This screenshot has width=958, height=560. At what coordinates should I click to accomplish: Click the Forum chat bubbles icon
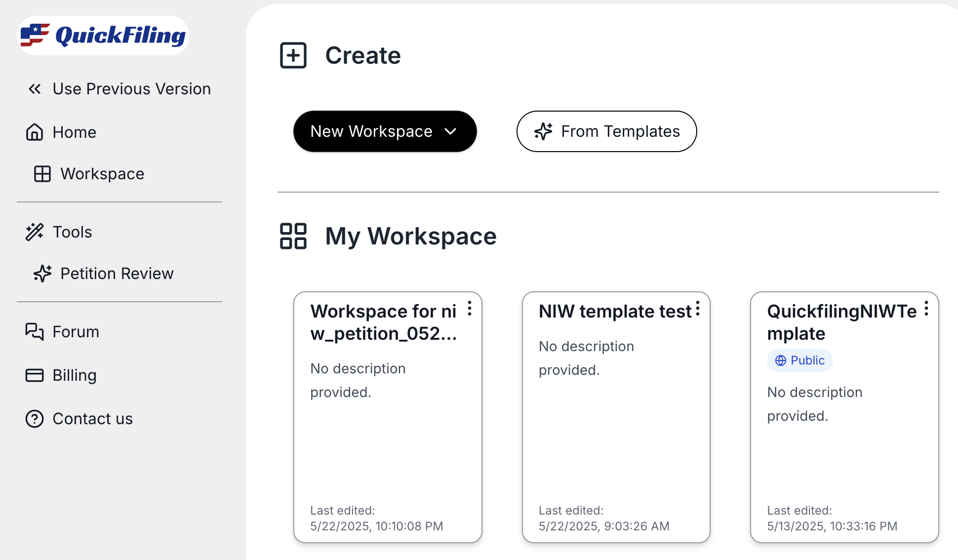point(35,332)
